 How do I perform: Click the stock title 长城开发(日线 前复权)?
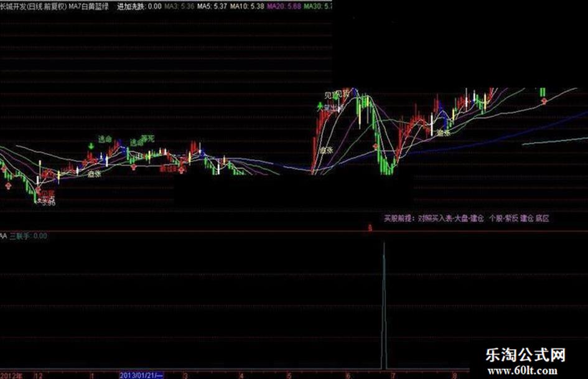pos(34,6)
